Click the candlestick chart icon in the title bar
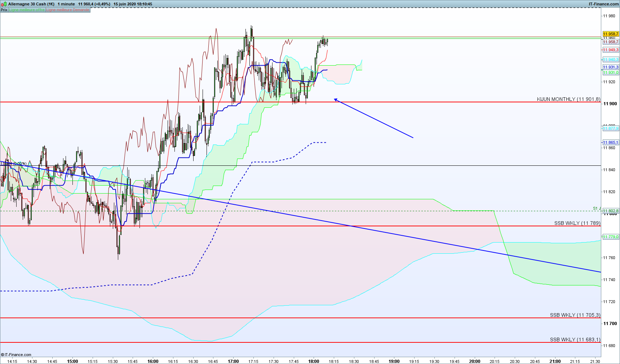 4,4
